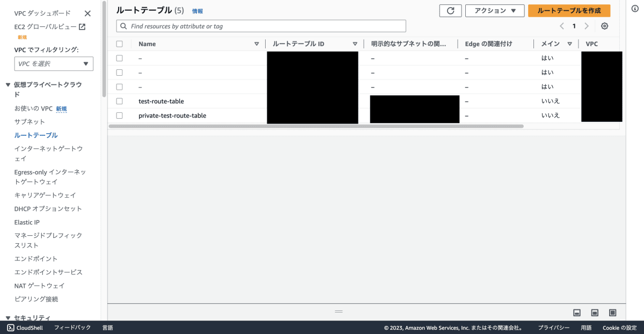The width and height of the screenshot is (644, 334).
Task: Click the split panel resize handle
Action: pos(339,311)
